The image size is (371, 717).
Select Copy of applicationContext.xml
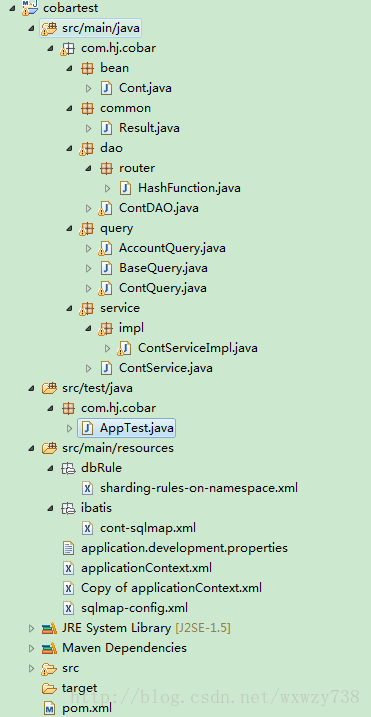(x=171, y=588)
